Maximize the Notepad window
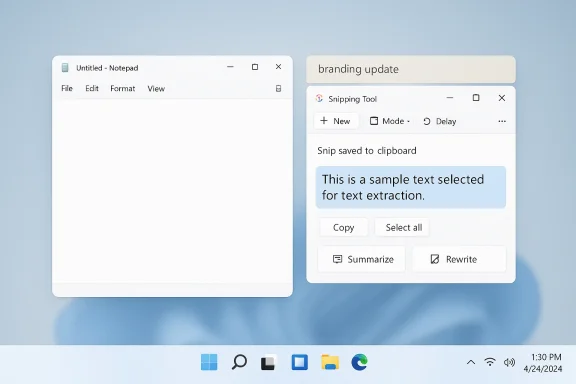The height and width of the screenshot is (384, 576). [x=255, y=67]
